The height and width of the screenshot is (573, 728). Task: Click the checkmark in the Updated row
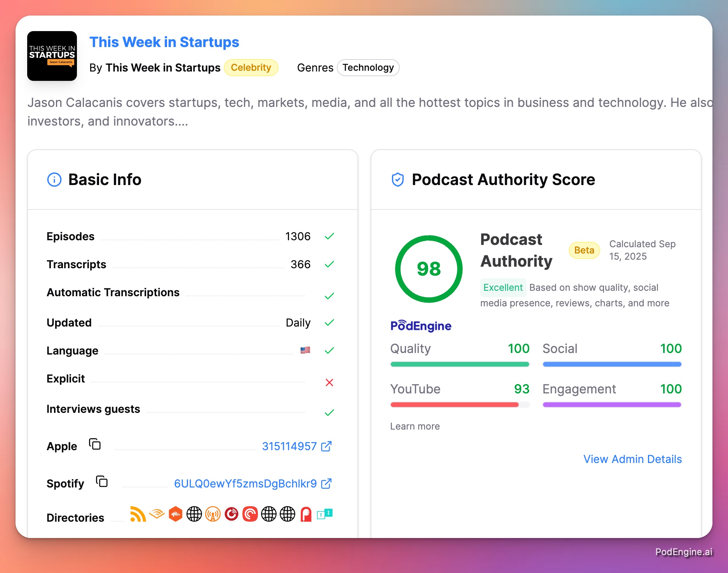[329, 323]
